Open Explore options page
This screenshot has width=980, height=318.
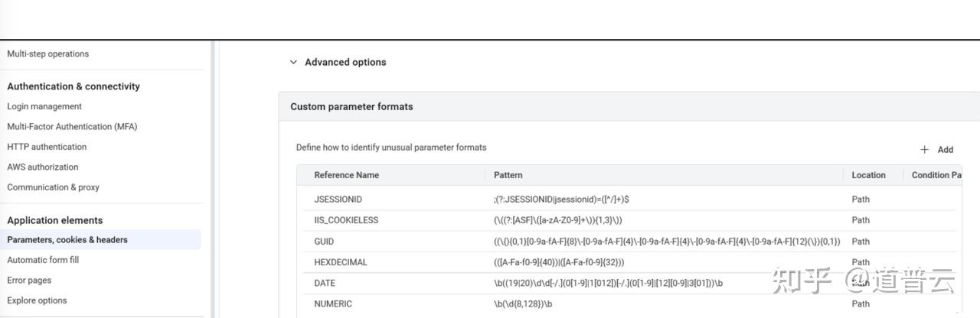tap(37, 300)
